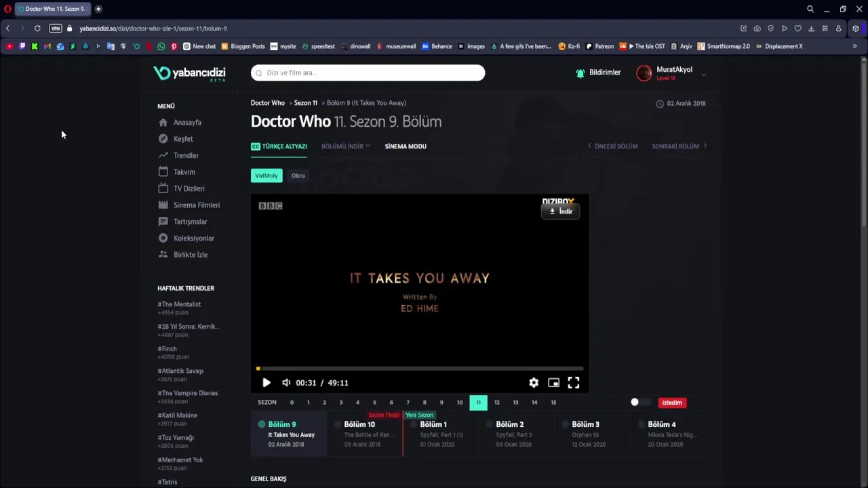Click heart bookmark icon in address bar

797,28
